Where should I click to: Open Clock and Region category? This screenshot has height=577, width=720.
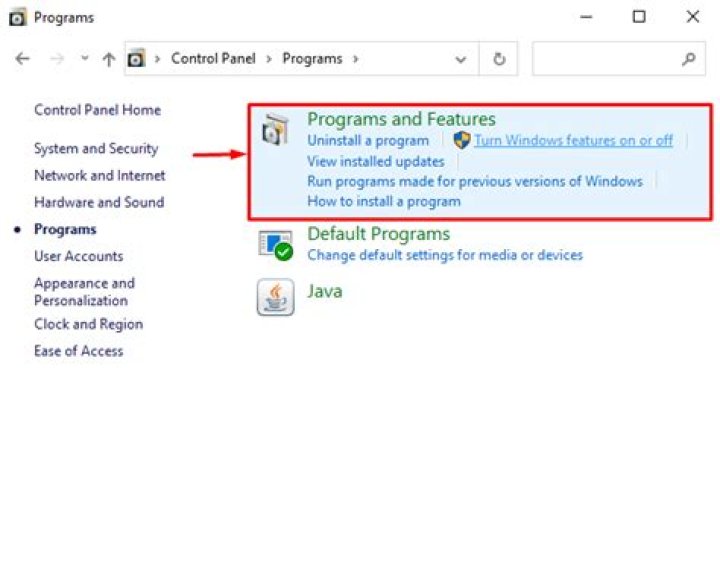point(89,324)
